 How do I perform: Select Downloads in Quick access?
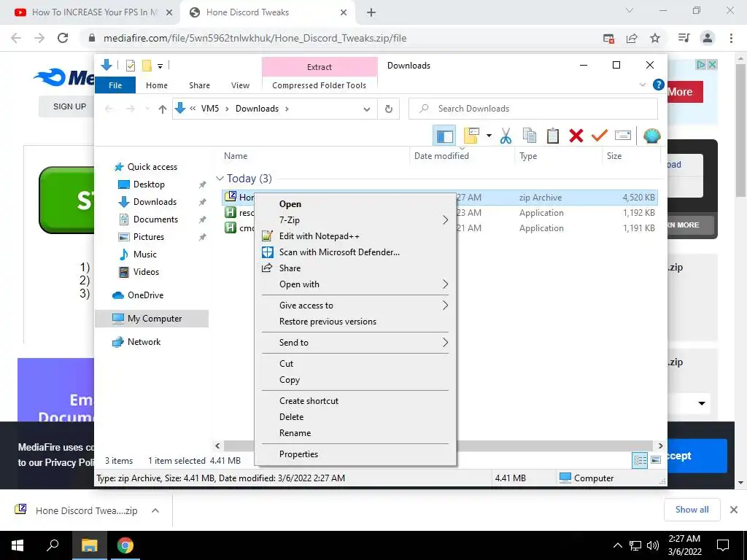155,202
